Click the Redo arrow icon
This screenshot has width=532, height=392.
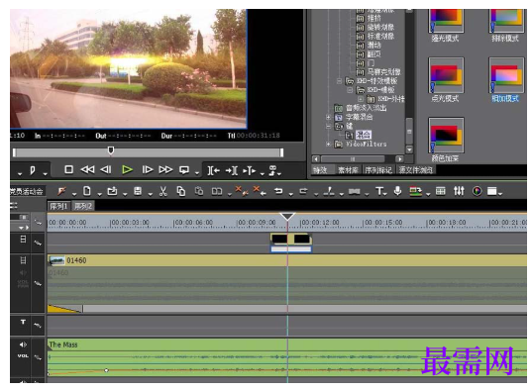(x=303, y=191)
